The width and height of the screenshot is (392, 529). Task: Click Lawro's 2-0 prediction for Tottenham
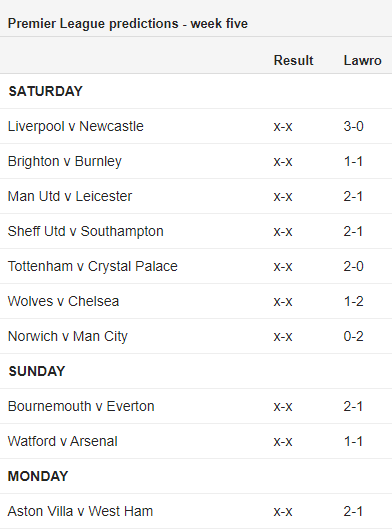[354, 267]
